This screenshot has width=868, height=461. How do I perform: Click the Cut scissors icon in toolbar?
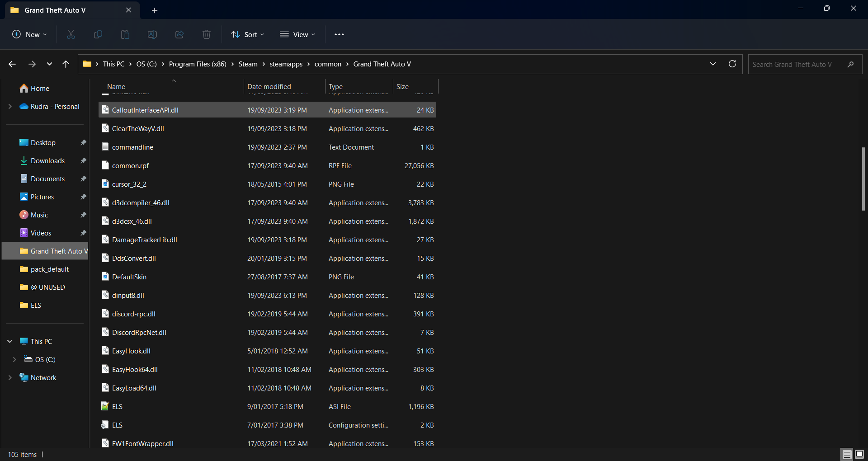pyautogui.click(x=71, y=34)
